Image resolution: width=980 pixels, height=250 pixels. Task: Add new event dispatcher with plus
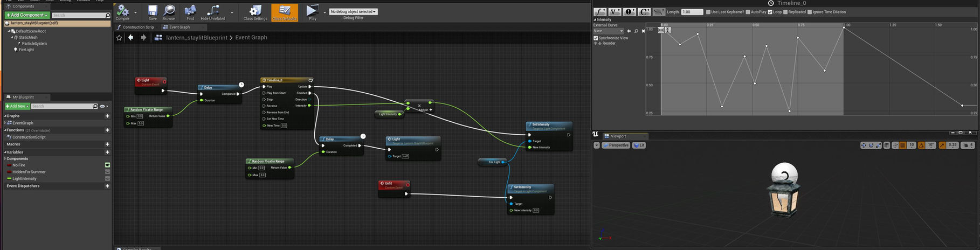click(107, 186)
